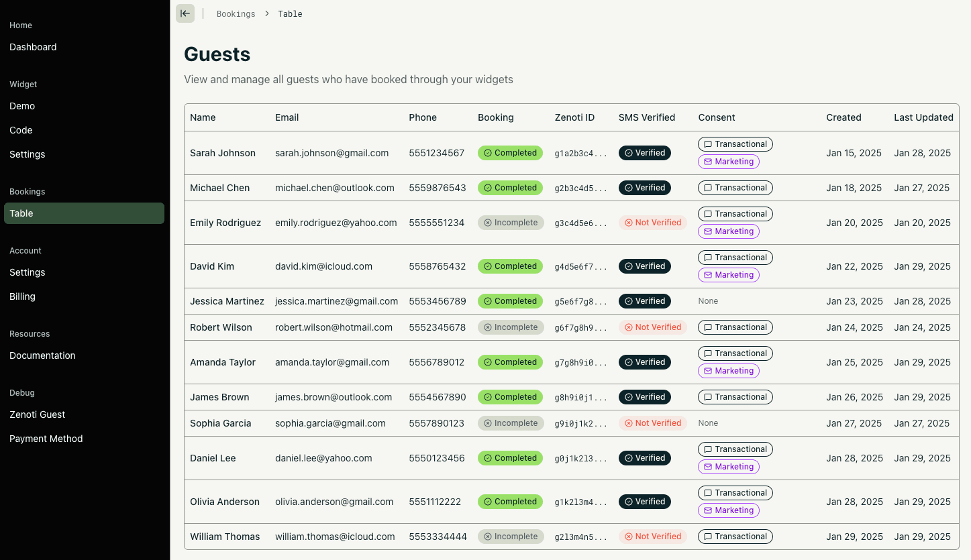
Task: Click Sarah Johnson's Completed booking badge
Action: (510, 153)
